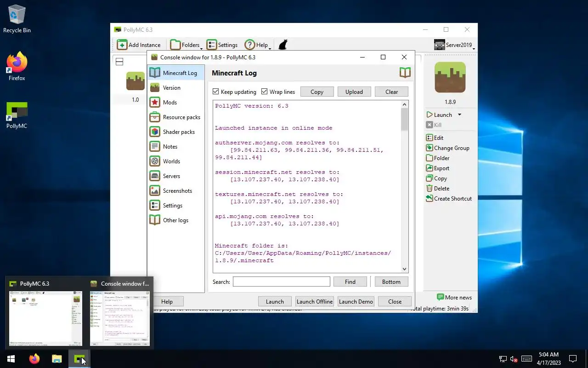Open the Windows Start menu
Image resolution: width=588 pixels, height=368 pixels.
click(x=11, y=359)
